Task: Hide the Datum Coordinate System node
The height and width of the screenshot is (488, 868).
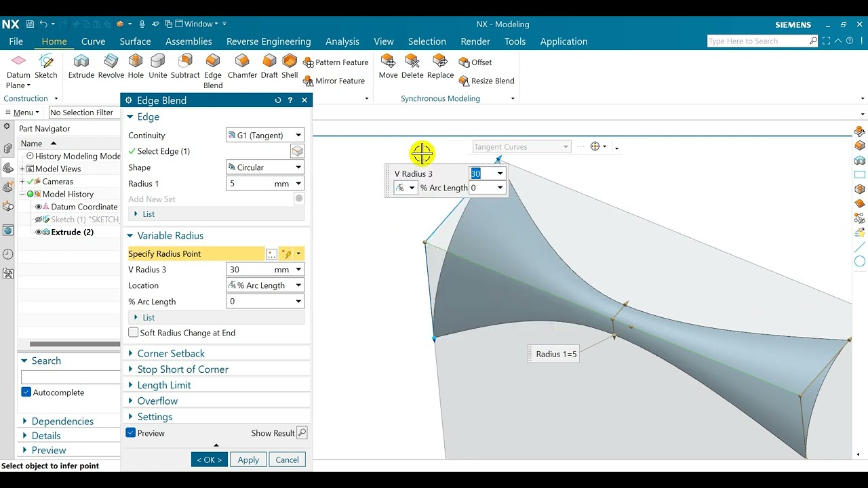Action: point(39,207)
